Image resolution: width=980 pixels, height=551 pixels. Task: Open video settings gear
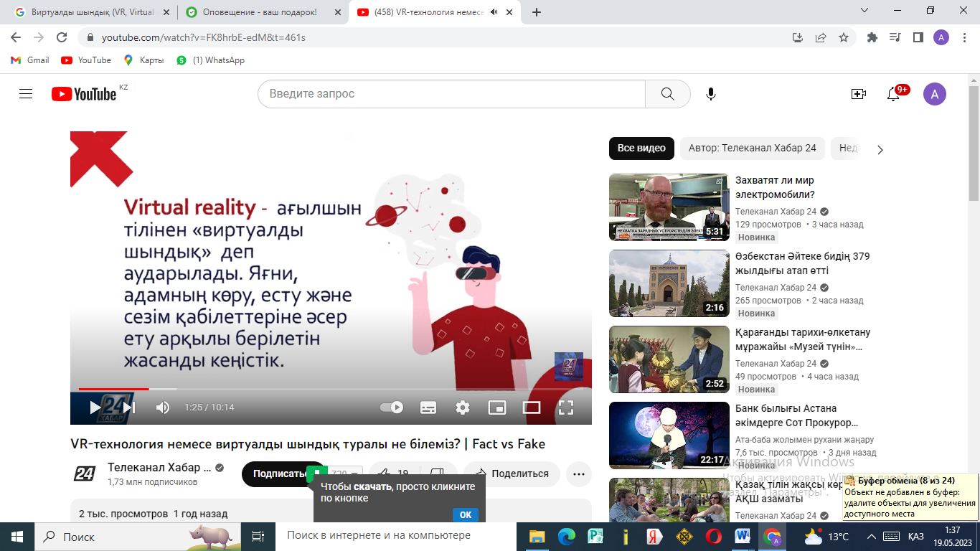(463, 408)
